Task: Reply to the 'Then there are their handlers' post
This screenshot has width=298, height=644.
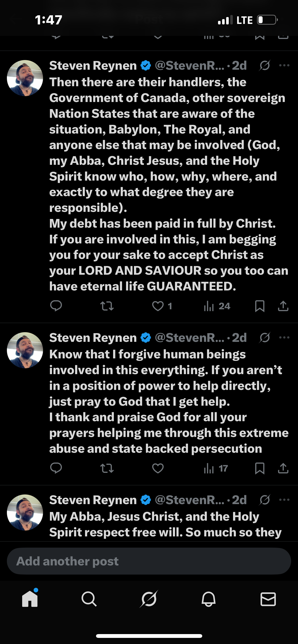Action: tap(56, 306)
